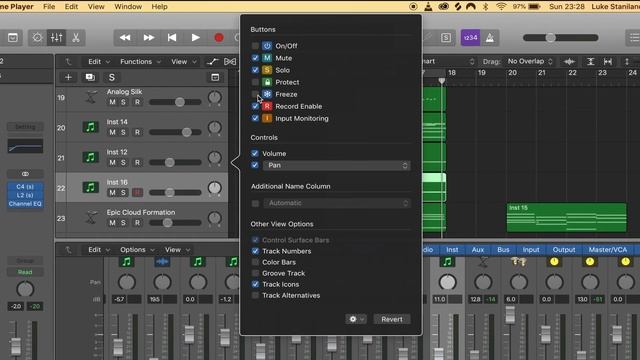Uncheck the Solo button checkbox
The height and width of the screenshot is (360, 640).
point(255,70)
